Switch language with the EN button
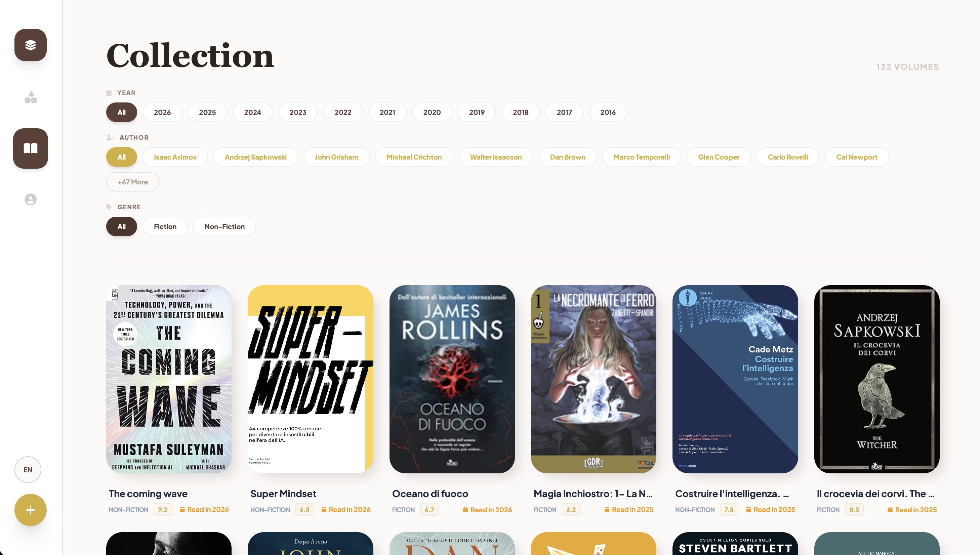This screenshot has width=980, height=555. pyautogui.click(x=28, y=470)
